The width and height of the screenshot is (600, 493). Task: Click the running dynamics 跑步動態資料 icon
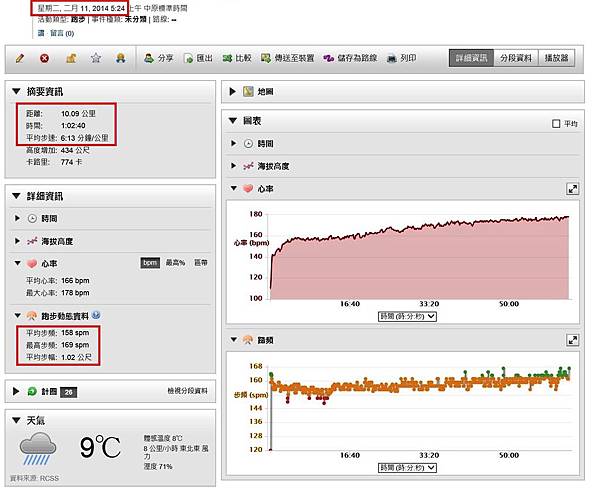(x=32, y=316)
